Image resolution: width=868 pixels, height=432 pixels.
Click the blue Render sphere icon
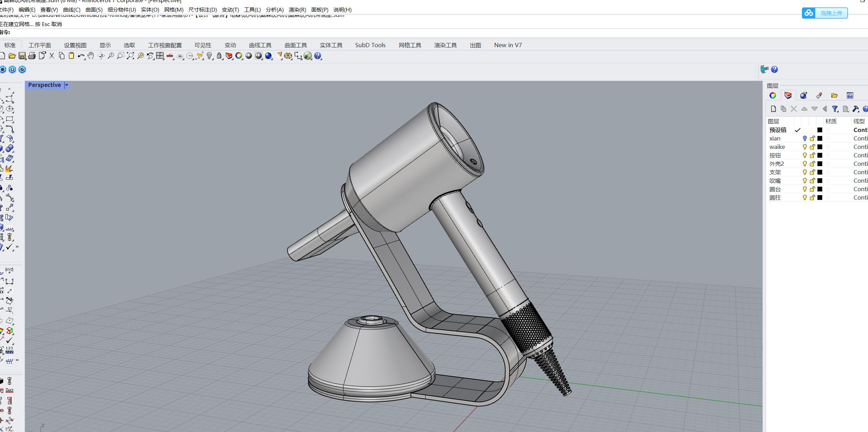[x=268, y=56]
